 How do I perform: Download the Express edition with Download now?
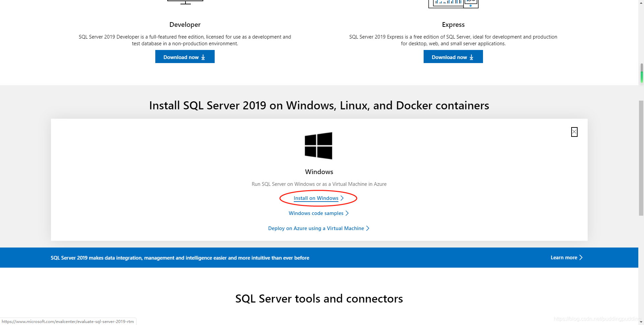coord(453,57)
